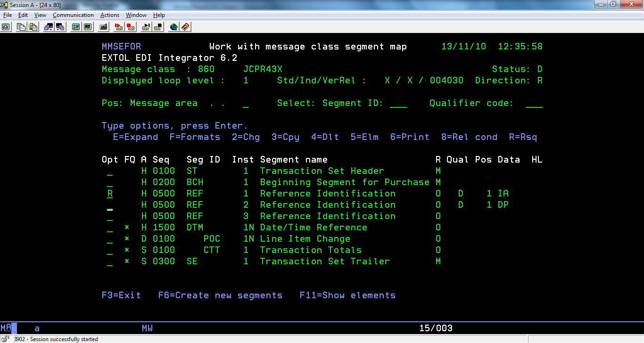Start macro recording toolbar icon

[x=119, y=27]
